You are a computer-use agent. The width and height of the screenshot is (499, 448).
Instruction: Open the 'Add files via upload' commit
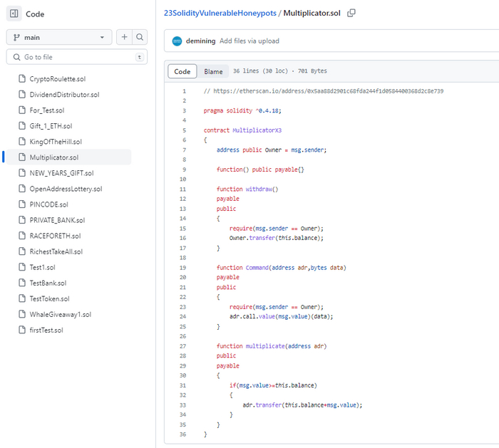click(x=249, y=41)
